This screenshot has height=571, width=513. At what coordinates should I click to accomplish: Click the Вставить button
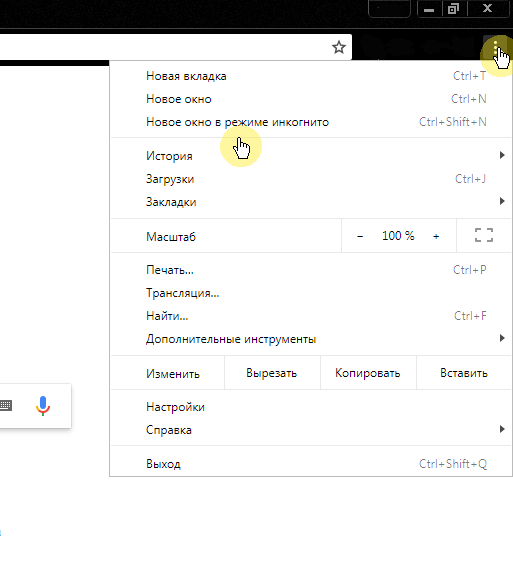(464, 373)
